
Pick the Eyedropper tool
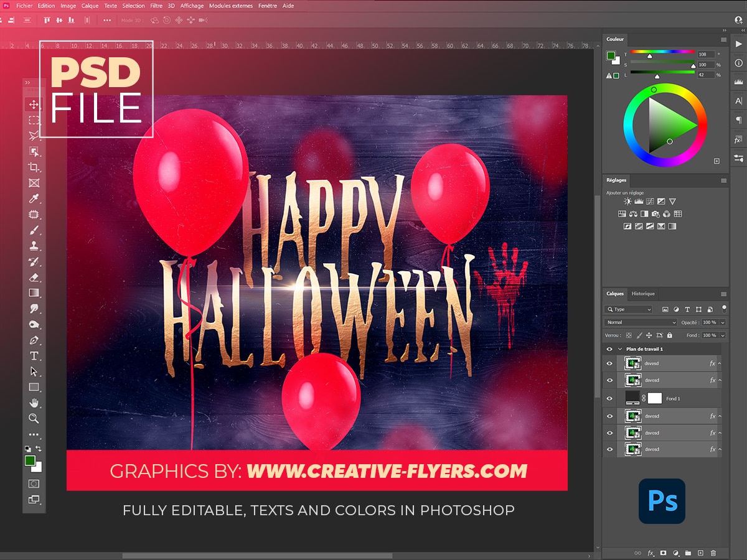pyautogui.click(x=34, y=198)
